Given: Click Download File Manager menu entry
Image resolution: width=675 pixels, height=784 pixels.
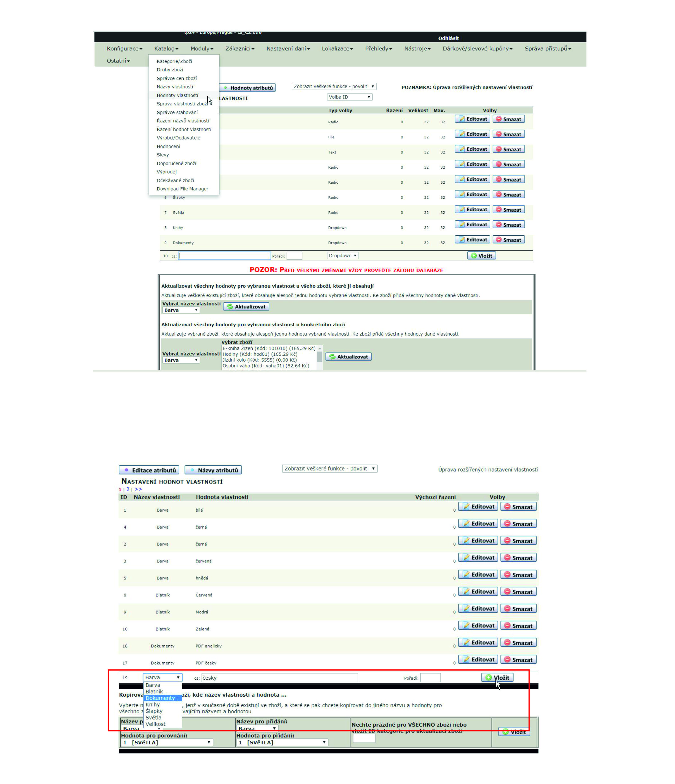Looking at the screenshot, I should [182, 189].
